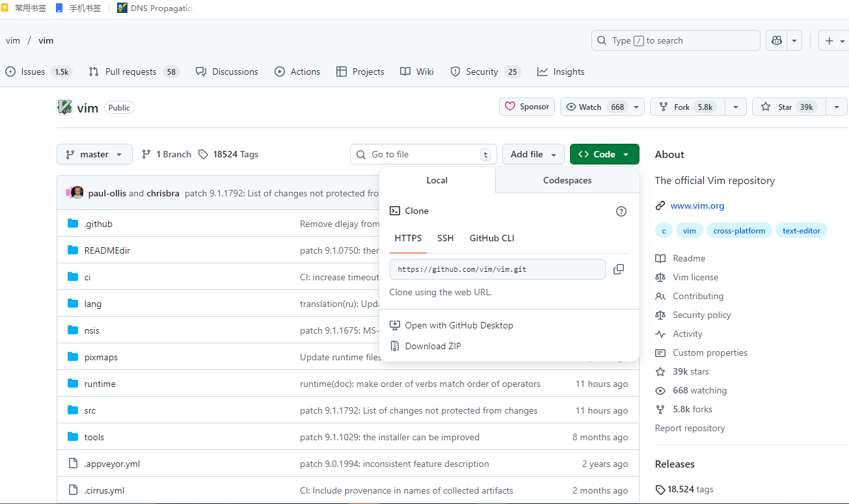
Task: Click the Download ZIP archive icon
Action: click(x=394, y=346)
